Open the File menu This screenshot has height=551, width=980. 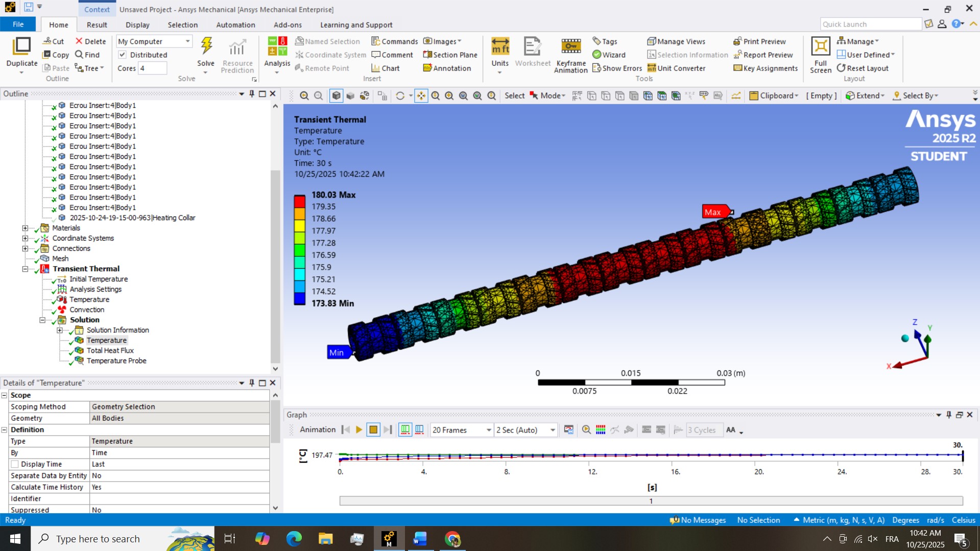tap(18, 25)
